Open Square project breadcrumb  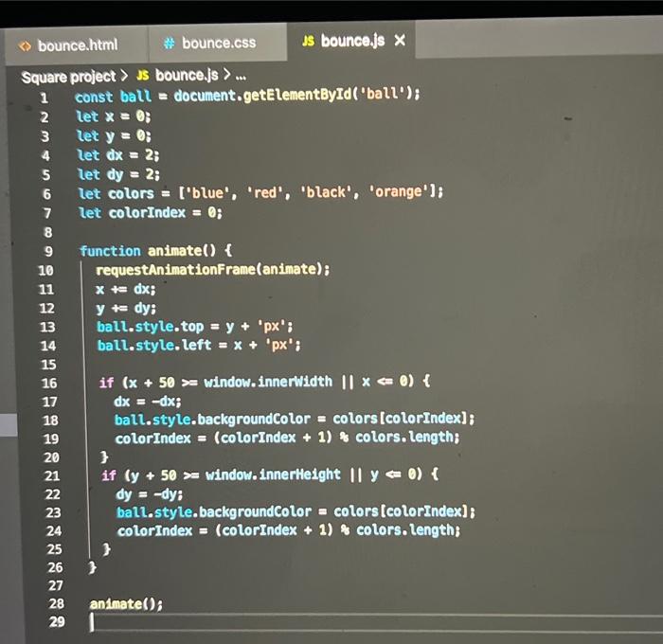pos(68,77)
